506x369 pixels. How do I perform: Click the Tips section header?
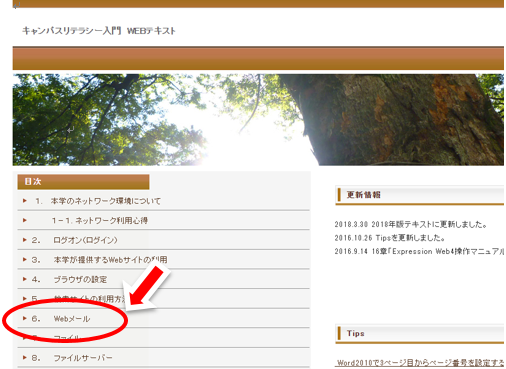(x=420, y=334)
